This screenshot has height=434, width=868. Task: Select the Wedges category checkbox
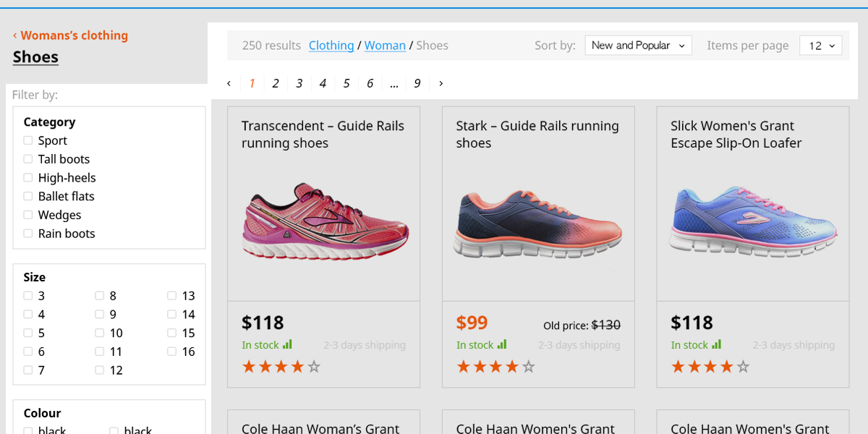coord(28,215)
